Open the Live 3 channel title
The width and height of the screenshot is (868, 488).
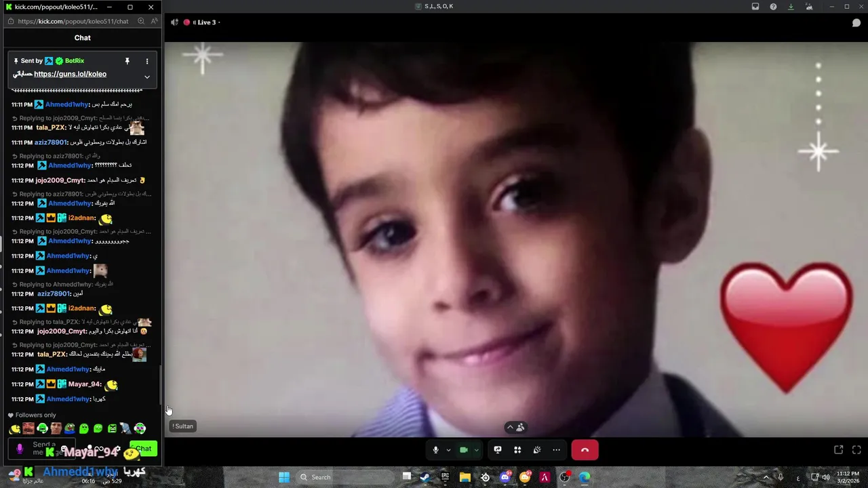206,22
